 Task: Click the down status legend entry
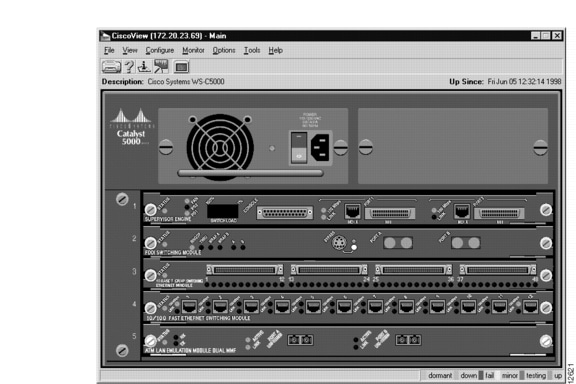tap(469, 376)
